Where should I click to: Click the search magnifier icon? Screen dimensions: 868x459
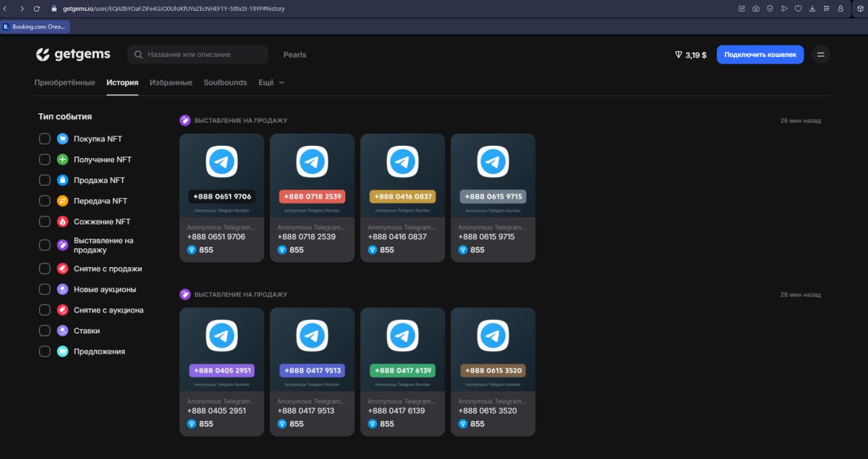tap(138, 54)
